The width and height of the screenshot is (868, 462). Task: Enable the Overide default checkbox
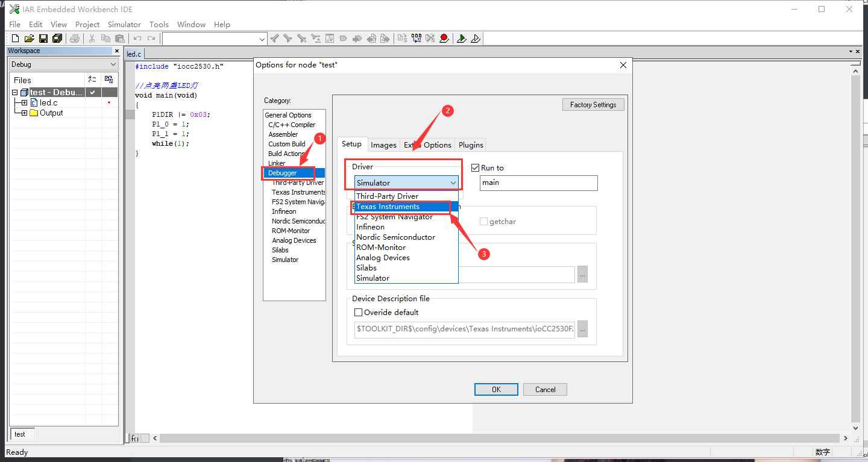358,312
